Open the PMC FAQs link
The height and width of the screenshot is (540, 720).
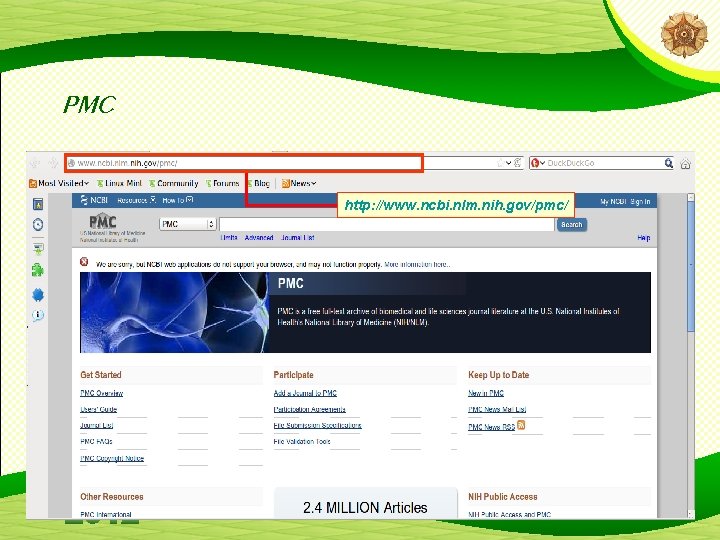96,441
